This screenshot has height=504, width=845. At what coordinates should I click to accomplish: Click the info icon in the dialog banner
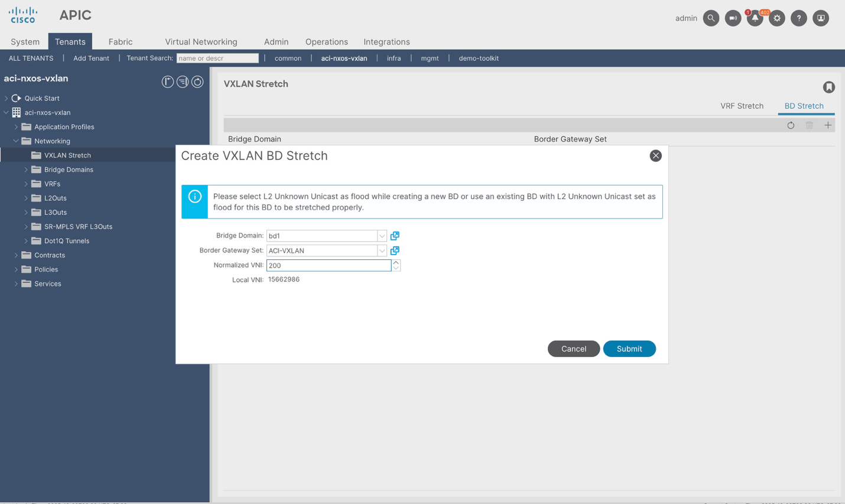click(x=194, y=197)
